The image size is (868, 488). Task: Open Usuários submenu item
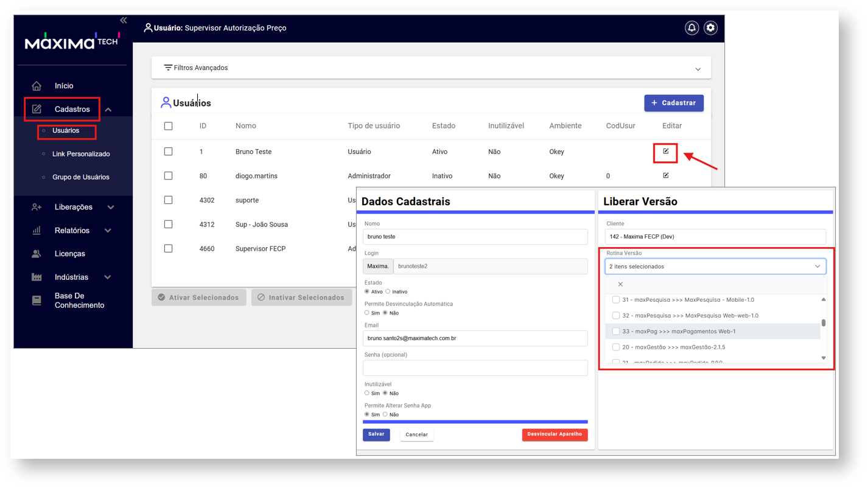tap(66, 131)
